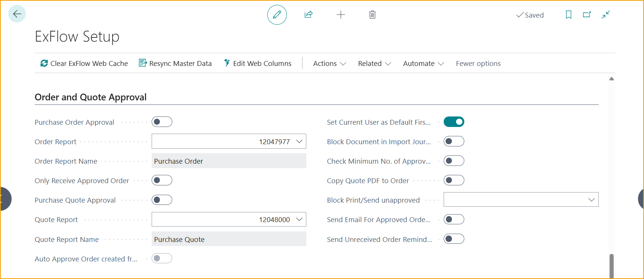Enable the Purchase Order Approval toggle
This screenshot has width=644, height=279.
pyautogui.click(x=162, y=122)
